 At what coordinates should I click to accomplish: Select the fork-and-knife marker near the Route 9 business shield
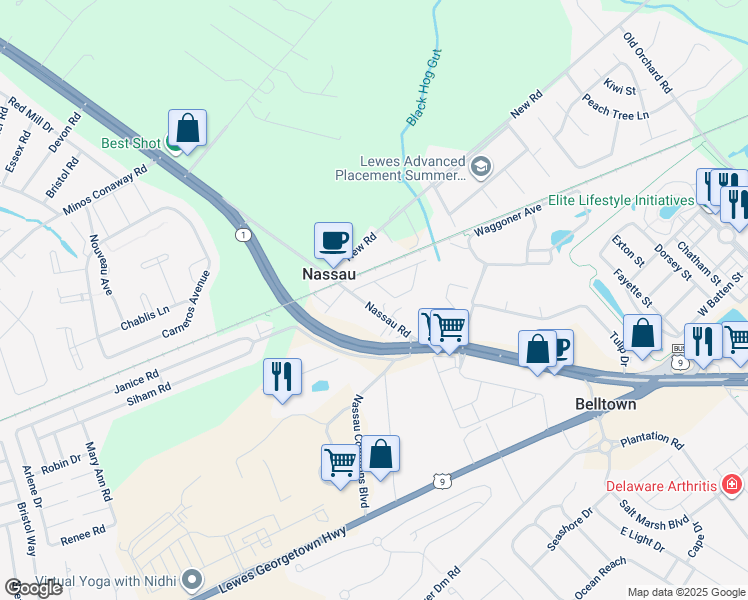[703, 342]
